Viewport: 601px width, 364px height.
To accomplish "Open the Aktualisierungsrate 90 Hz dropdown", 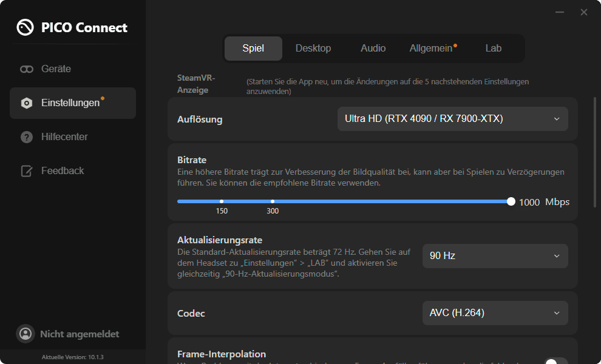I will point(495,256).
